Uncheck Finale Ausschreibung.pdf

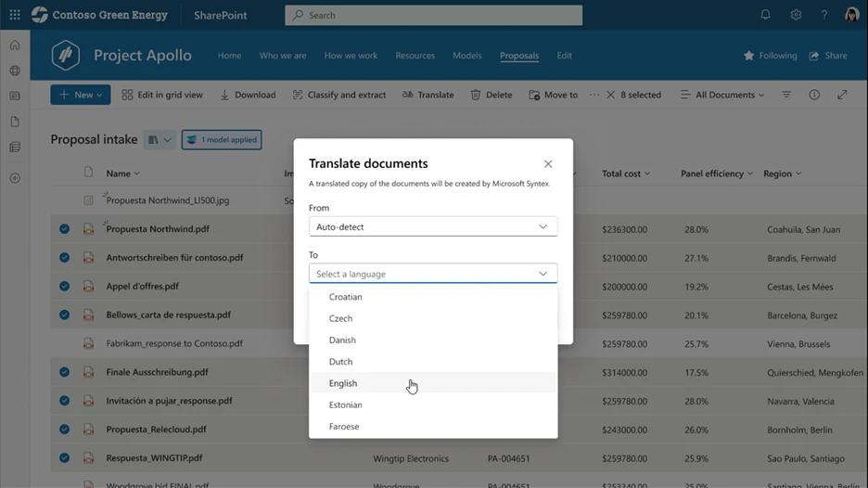point(64,372)
